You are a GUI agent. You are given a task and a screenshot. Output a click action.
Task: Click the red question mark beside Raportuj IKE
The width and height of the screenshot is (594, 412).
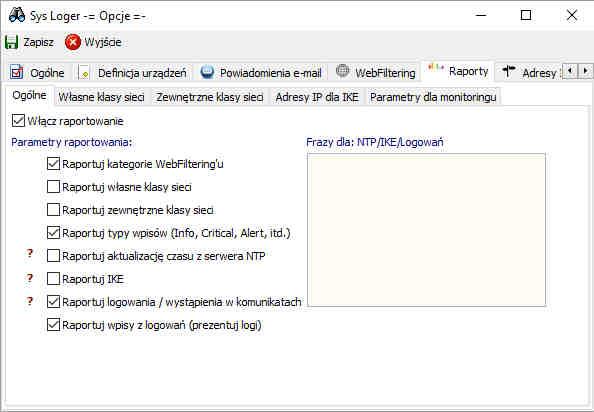pos(30,278)
